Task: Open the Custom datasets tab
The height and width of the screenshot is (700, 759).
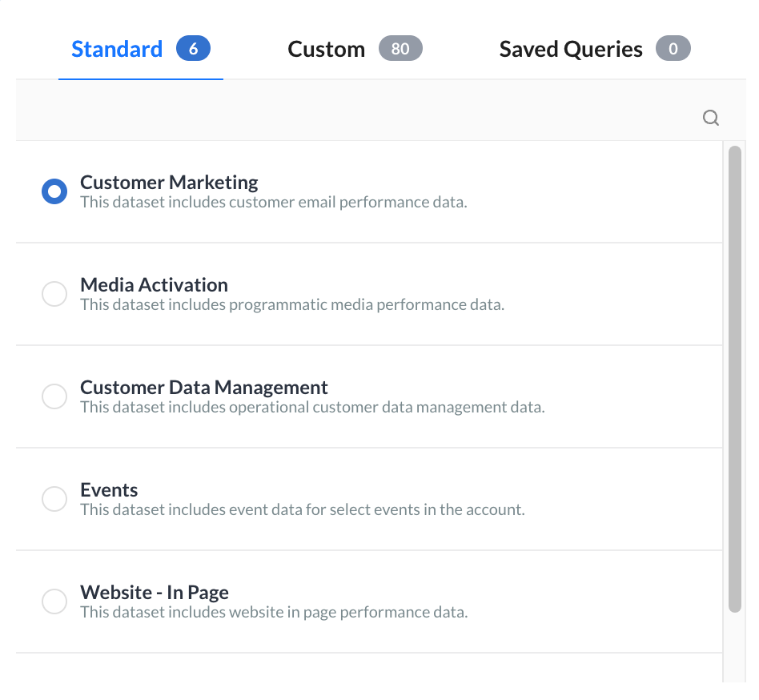Action: coord(326,50)
